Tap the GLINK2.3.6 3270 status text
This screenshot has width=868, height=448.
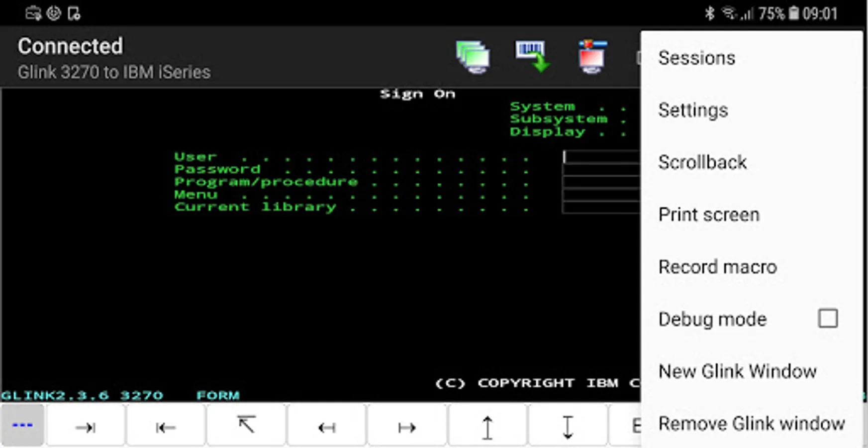point(82,395)
